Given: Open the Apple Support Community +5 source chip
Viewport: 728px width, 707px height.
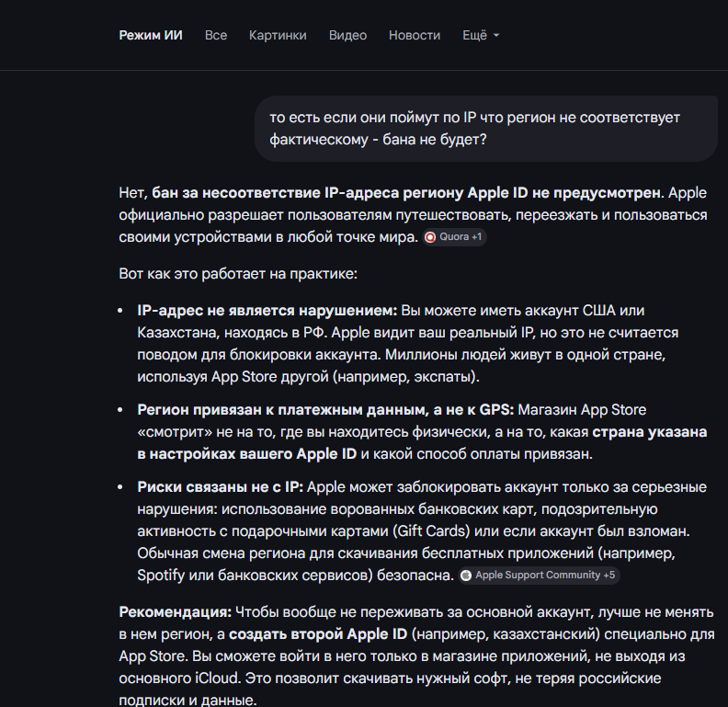Looking at the screenshot, I should [539, 576].
